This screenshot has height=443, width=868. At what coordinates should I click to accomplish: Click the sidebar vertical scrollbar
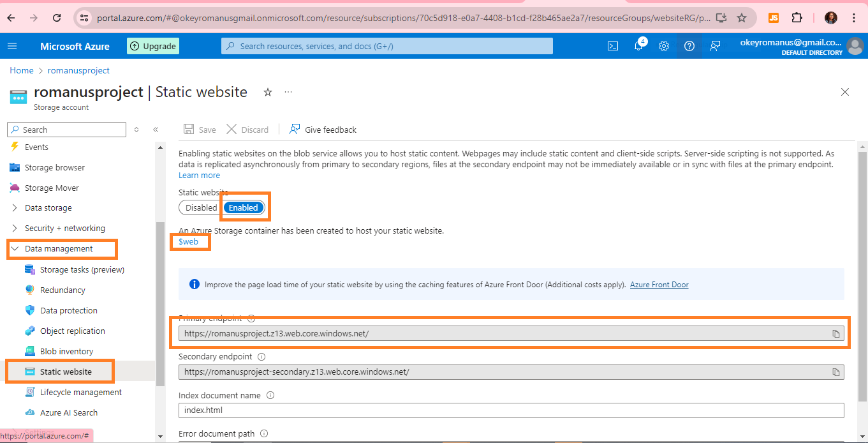pos(160,303)
